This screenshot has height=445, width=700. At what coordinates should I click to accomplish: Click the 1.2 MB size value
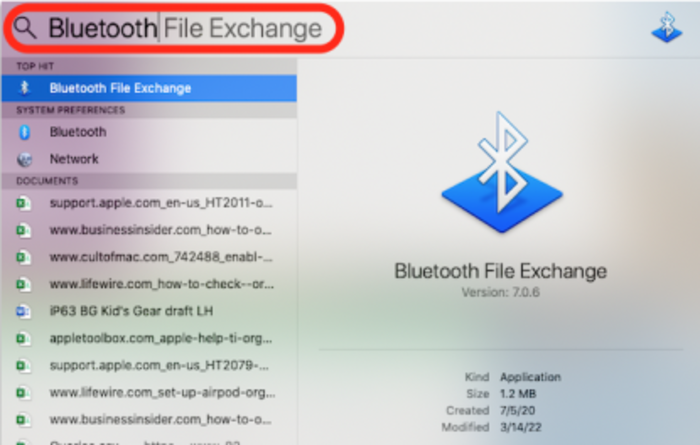(x=518, y=394)
